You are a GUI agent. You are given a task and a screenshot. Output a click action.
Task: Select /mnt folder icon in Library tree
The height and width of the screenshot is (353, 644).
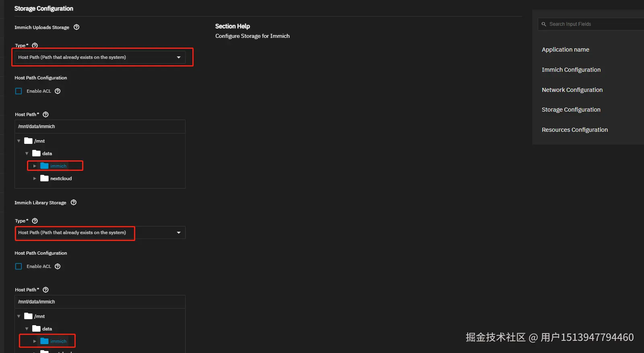coord(28,316)
